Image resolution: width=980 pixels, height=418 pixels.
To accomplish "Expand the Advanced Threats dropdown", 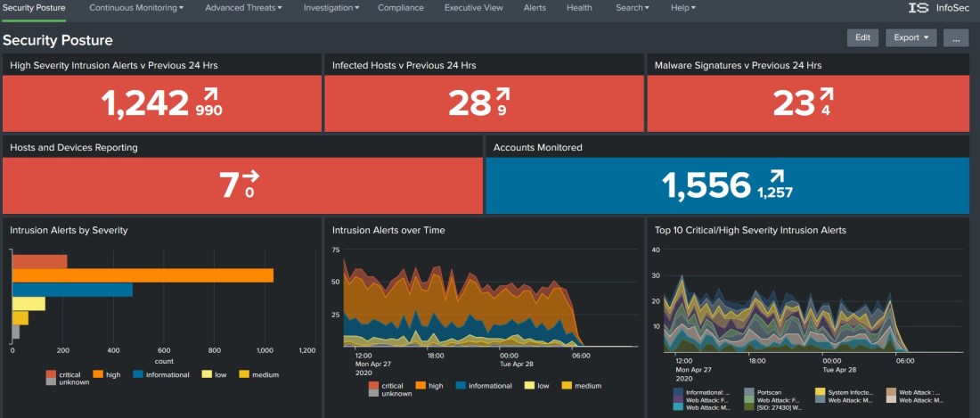I will click(243, 8).
